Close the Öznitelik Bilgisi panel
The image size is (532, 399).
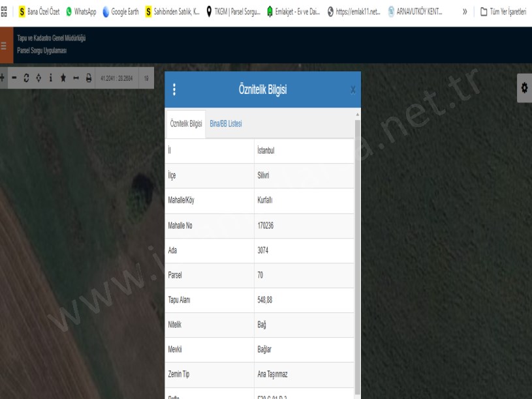[x=353, y=90]
